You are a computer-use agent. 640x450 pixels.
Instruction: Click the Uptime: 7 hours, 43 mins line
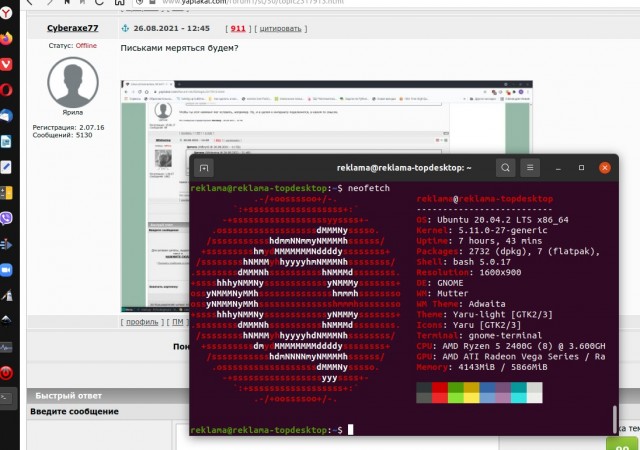(479, 241)
